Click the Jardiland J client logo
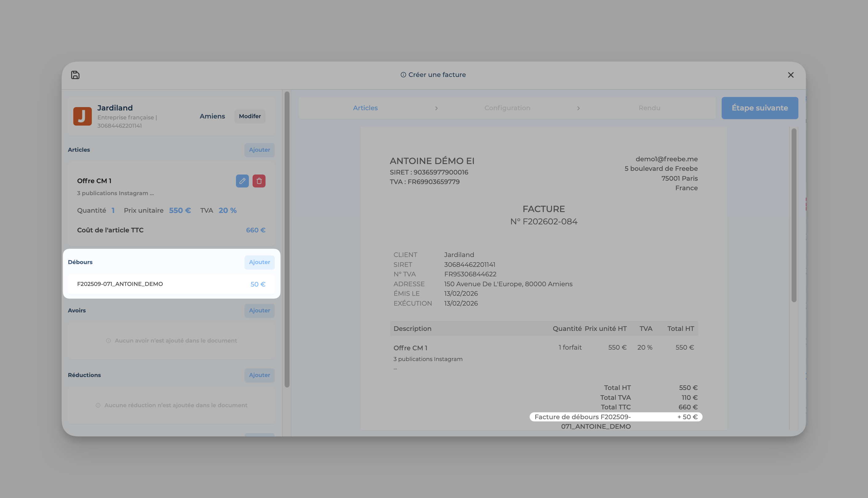This screenshot has height=498, width=868. [x=83, y=116]
